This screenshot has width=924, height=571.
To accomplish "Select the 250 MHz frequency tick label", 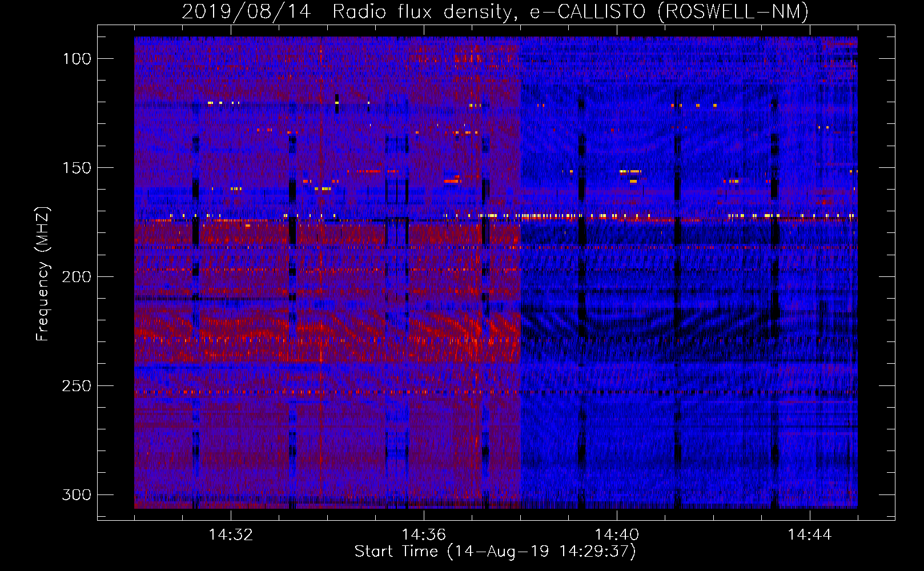I will coord(77,386).
